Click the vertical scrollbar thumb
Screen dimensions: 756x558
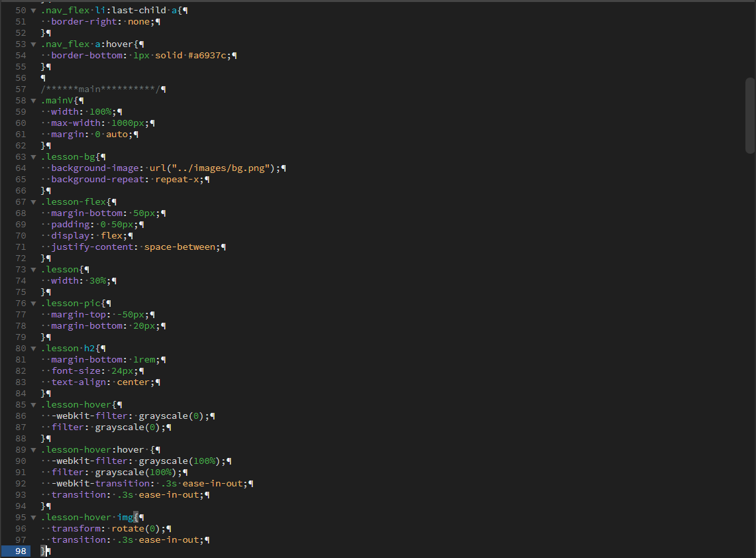[750, 116]
